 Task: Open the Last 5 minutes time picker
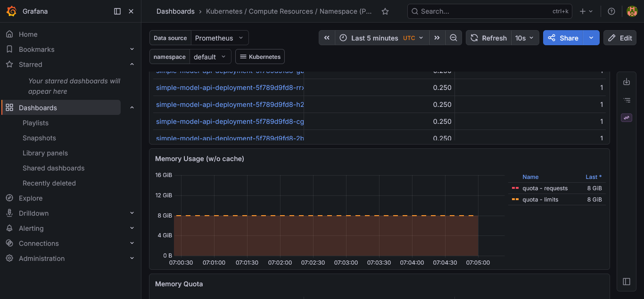tap(382, 38)
